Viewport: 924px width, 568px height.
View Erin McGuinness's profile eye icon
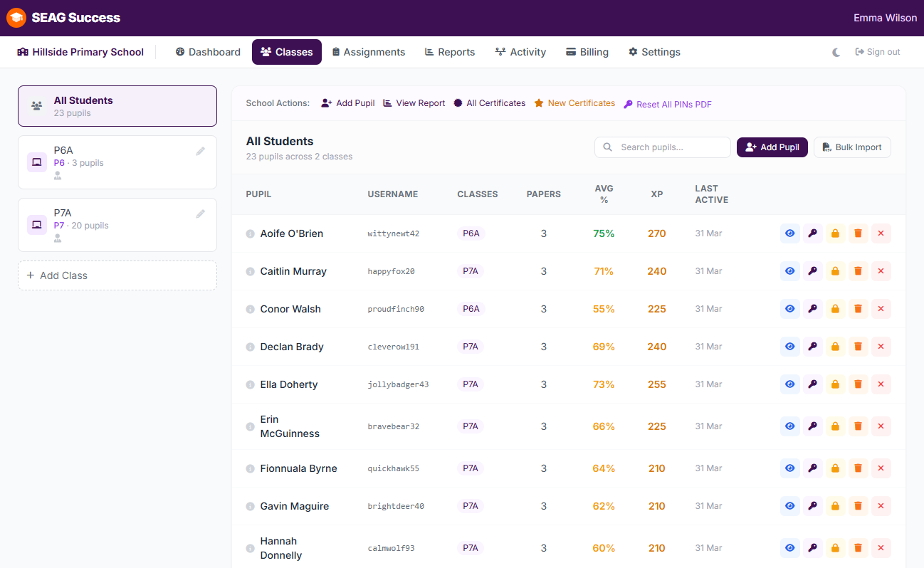pyautogui.click(x=790, y=426)
